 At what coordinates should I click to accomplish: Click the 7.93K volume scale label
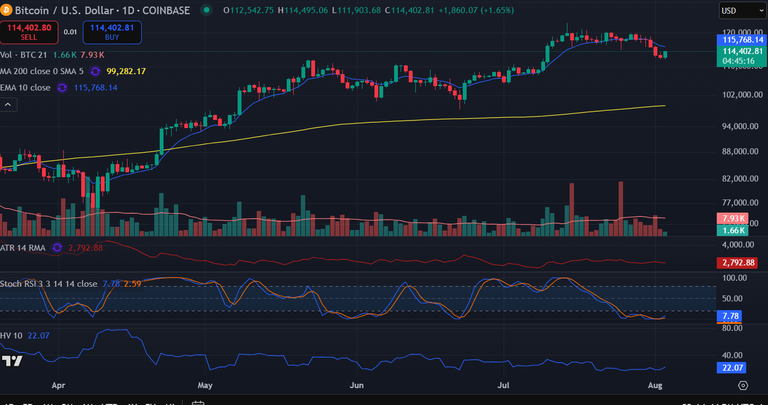[x=733, y=218]
